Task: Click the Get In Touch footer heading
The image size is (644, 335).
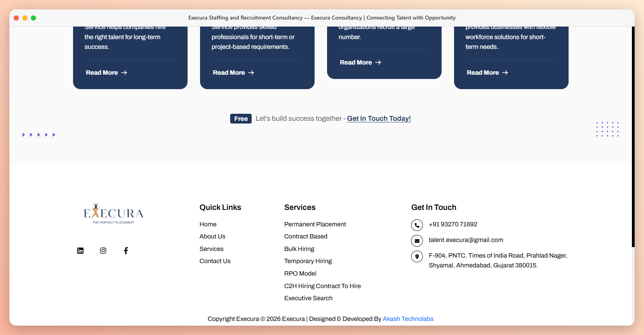Action: pyautogui.click(x=434, y=208)
